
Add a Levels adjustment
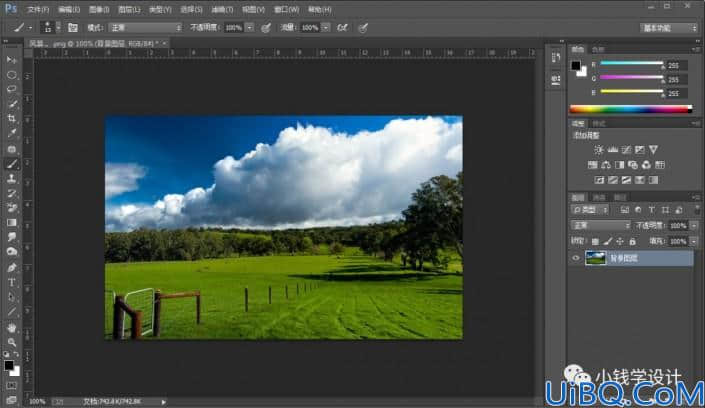[612, 150]
